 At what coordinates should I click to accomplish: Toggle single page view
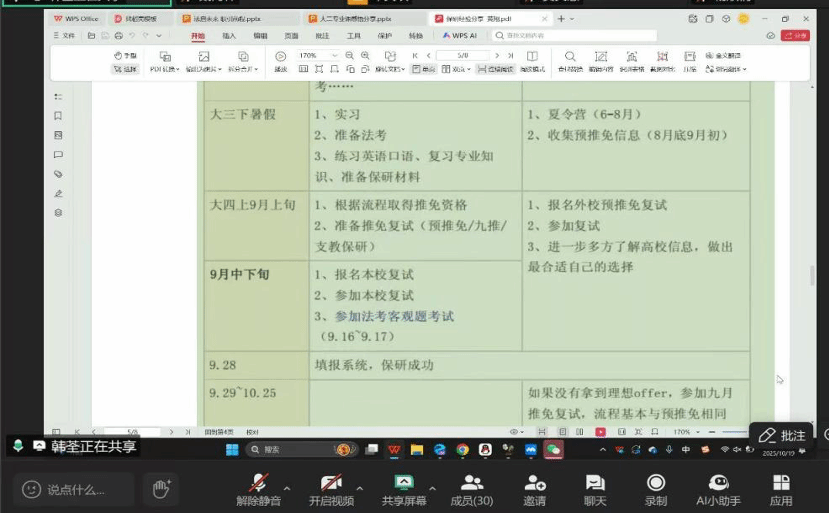423,69
